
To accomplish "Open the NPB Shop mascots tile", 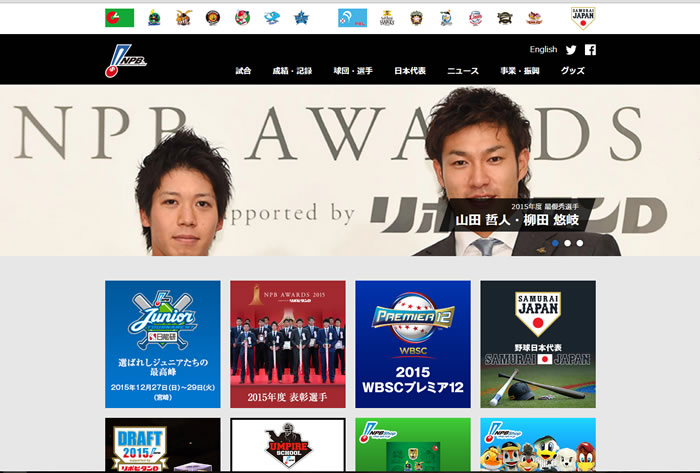I will click(x=538, y=444).
